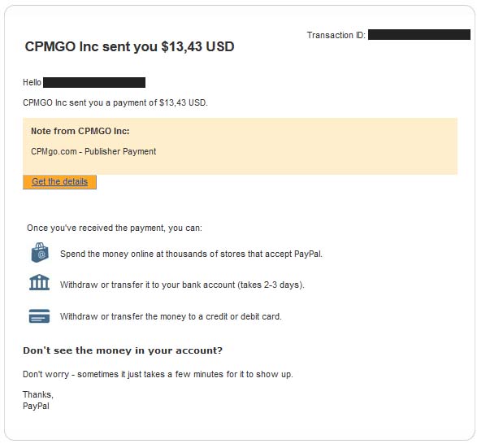Click the Hello greeting word
Image resolution: width=477 pixels, height=448 pixels.
32,82
